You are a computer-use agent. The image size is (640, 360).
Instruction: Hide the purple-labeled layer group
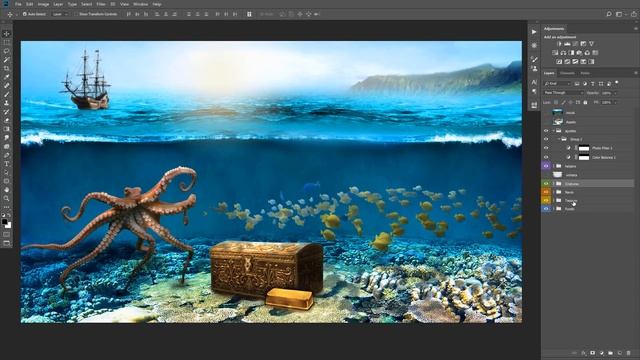click(x=546, y=166)
